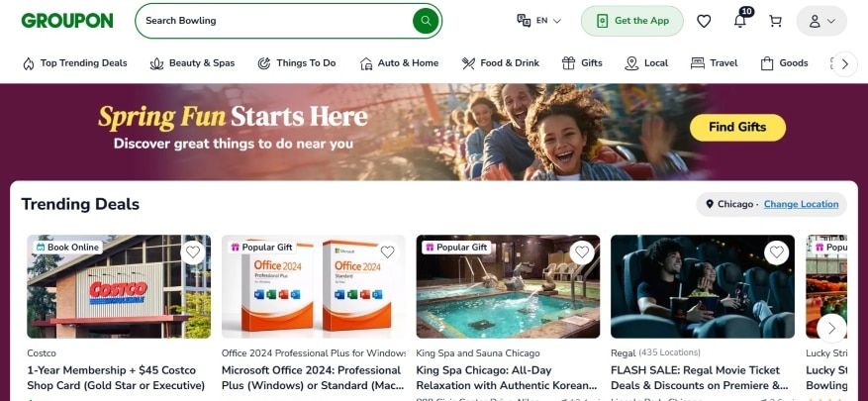
Task: Favorite the Costco deal heart
Action: pyautogui.click(x=193, y=252)
